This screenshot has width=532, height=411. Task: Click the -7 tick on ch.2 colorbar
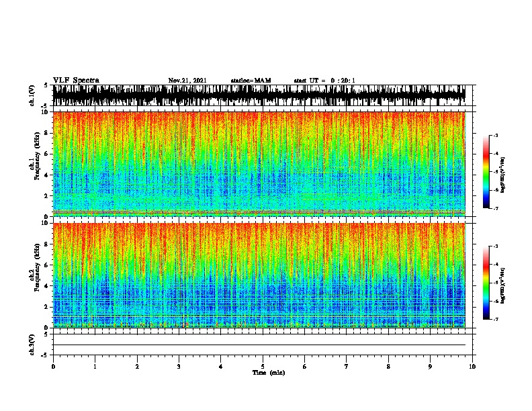tap(496, 320)
